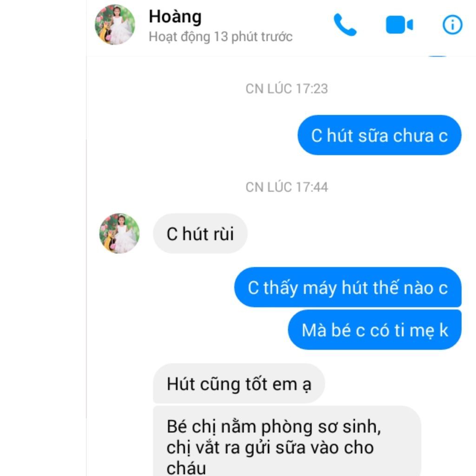Open the conversation info icon

(452, 25)
